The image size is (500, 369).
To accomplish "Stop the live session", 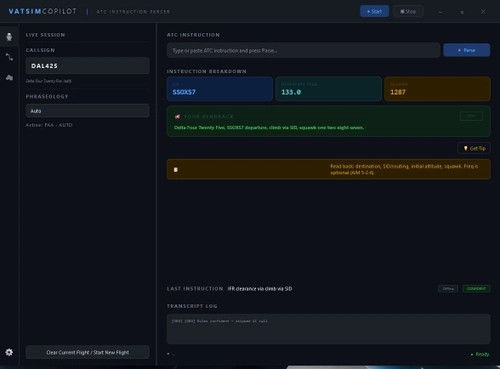I will pos(408,11).
